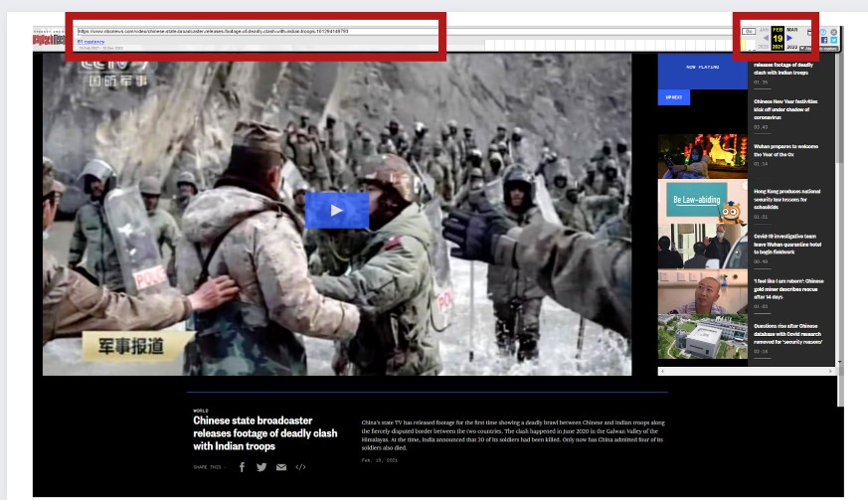Open Wayback Machine help icon
This screenshot has width=868, height=500.
pos(824,32)
